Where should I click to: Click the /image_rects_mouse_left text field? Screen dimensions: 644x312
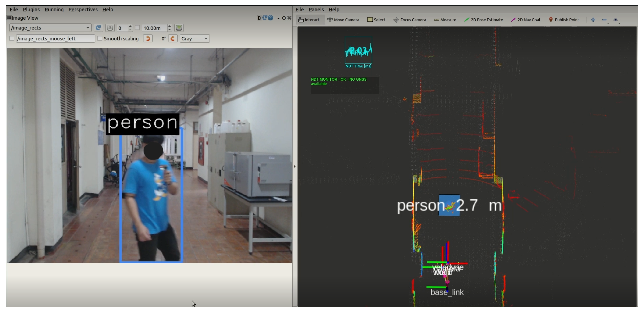(x=55, y=38)
